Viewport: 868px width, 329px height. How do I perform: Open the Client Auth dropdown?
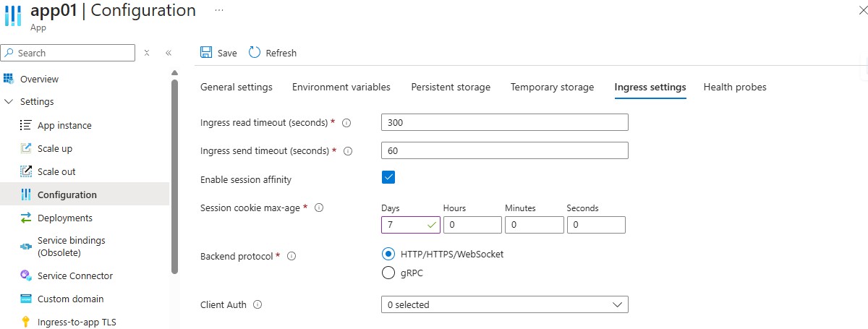504,305
